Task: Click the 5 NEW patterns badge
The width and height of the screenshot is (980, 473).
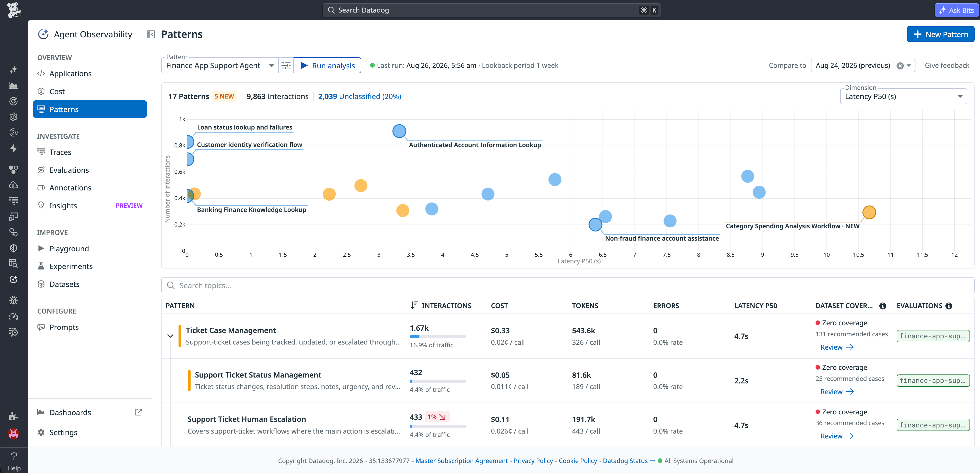Action: [x=224, y=96]
